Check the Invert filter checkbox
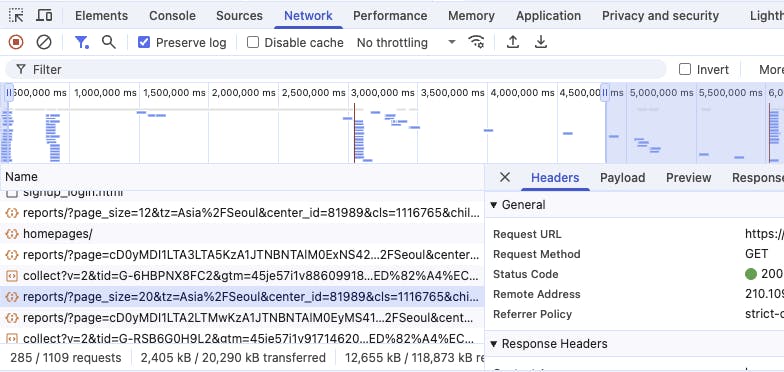The height and width of the screenshot is (372, 784). 685,69
